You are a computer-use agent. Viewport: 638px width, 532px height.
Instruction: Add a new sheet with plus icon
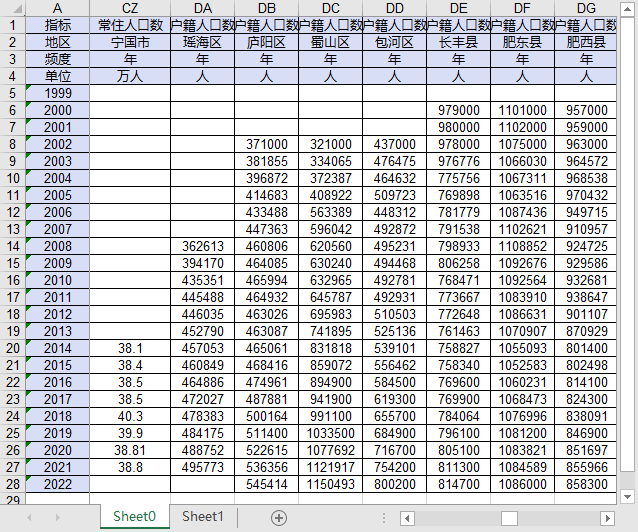click(x=279, y=518)
